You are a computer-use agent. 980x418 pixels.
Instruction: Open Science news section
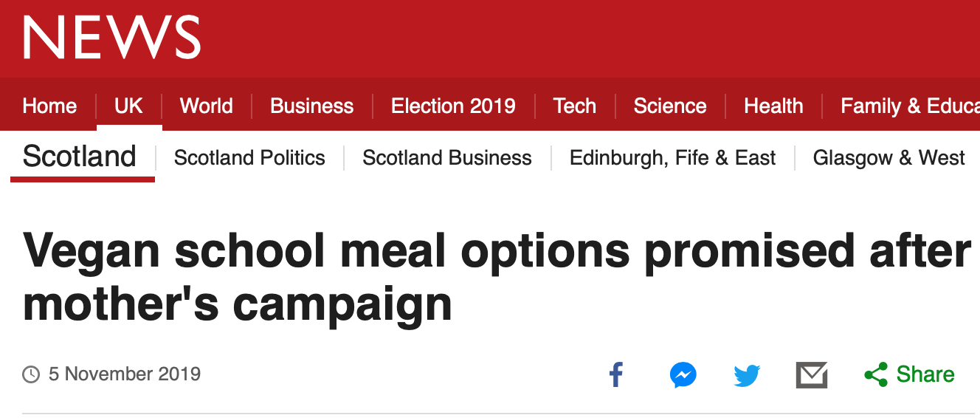[669, 106]
